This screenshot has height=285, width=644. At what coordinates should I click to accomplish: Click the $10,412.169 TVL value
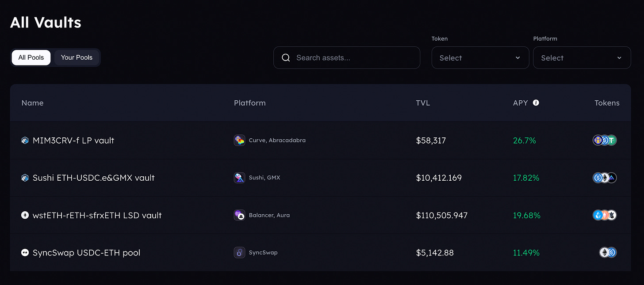[x=439, y=178]
